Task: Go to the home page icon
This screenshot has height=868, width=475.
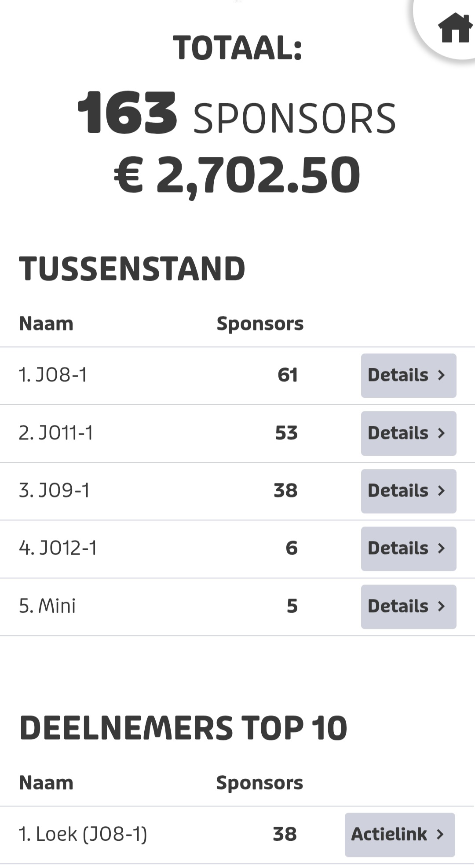Action: point(455,28)
